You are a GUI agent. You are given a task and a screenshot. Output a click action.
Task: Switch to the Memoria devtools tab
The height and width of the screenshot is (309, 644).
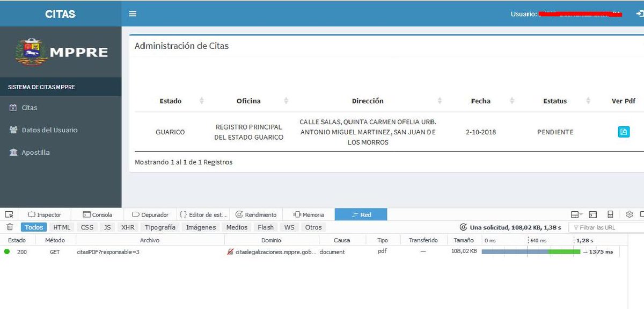click(309, 214)
